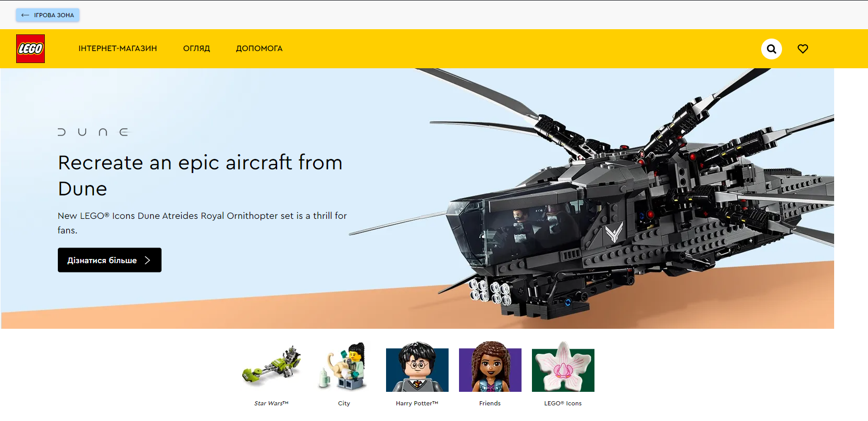Viewport: 868px width, 421px height.
Task: Select the City vet minifigure thumbnail
Action: (x=344, y=367)
